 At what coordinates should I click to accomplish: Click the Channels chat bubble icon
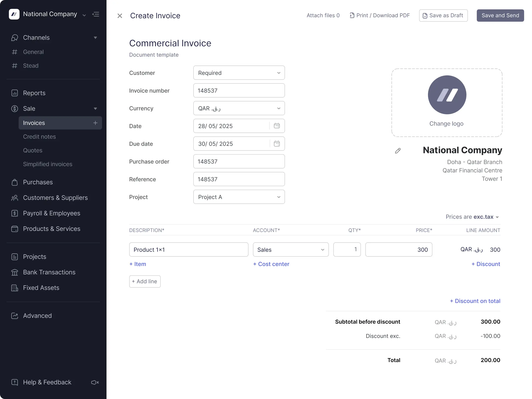(x=15, y=38)
